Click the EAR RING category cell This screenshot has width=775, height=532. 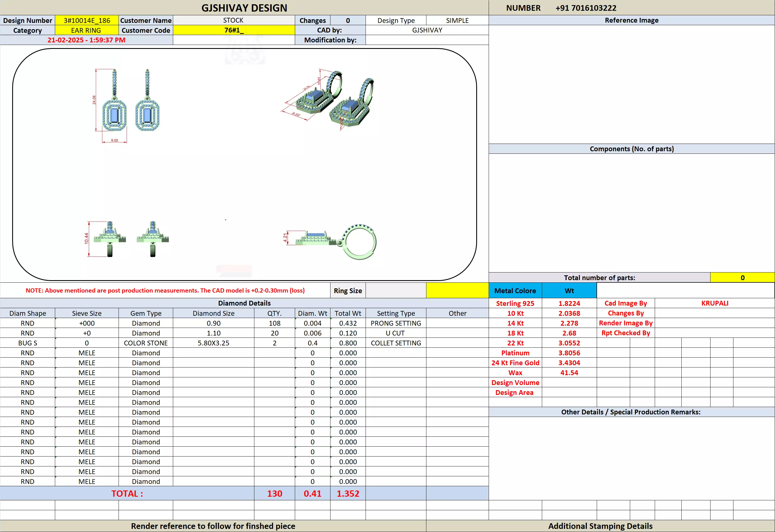(x=86, y=30)
